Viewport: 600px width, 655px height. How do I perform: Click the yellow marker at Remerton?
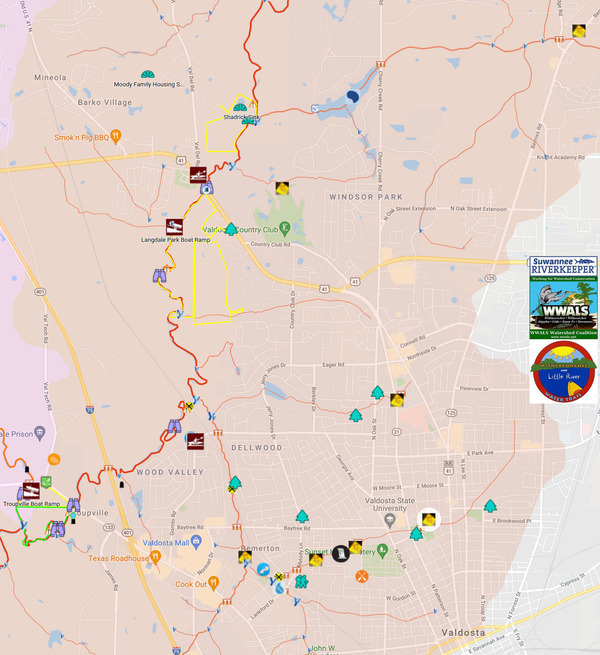pos(245,556)
